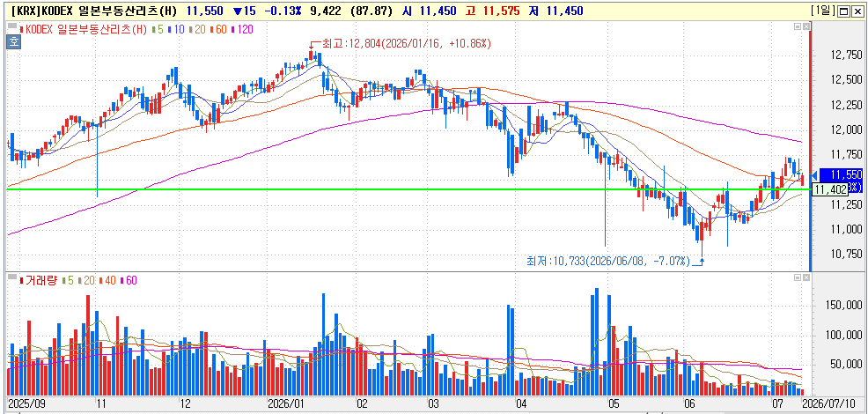Screen dimensions: 868x414
Task: Select the 10-day moving average legend
Action: click(x=176, y=29)
